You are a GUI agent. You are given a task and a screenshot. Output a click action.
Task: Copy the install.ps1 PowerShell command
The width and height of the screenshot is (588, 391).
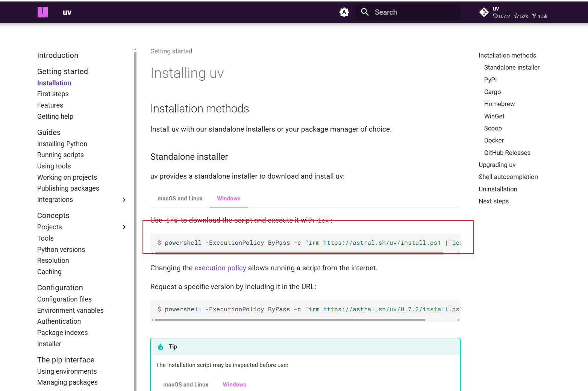(x=452, y=242)
